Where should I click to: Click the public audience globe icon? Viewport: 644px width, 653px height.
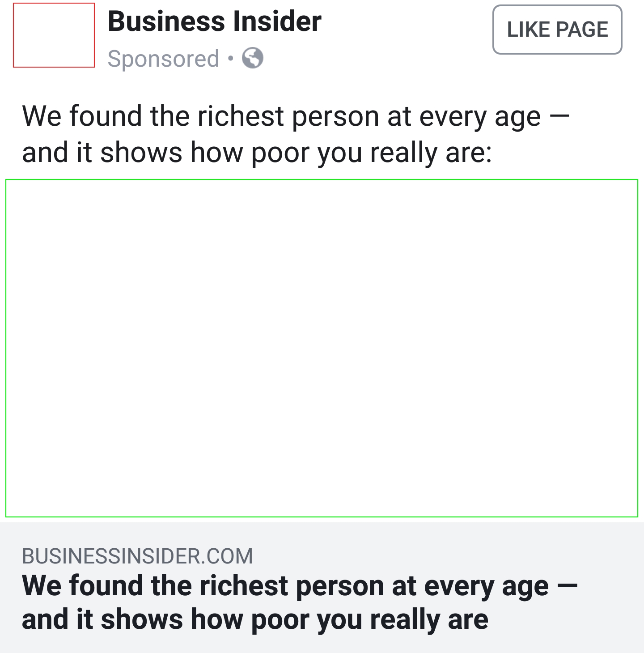253,58
